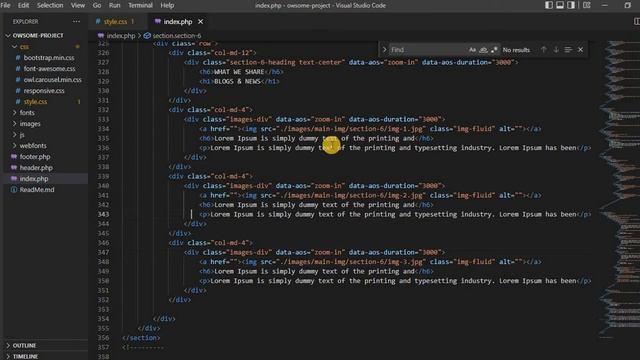Close the index.php tab
Image resolution: width=640 pixels, height=360 pixels.
[x=200, y=22]
